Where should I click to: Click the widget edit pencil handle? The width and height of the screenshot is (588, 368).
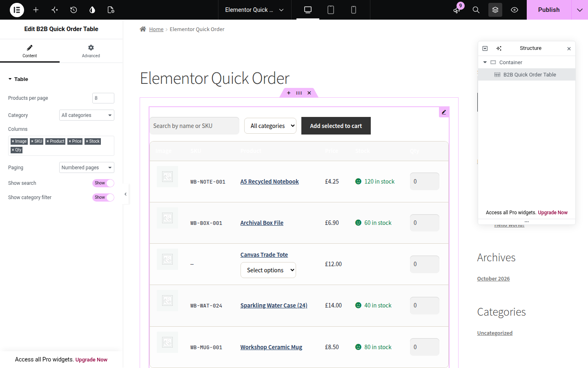tap(444, 112)
